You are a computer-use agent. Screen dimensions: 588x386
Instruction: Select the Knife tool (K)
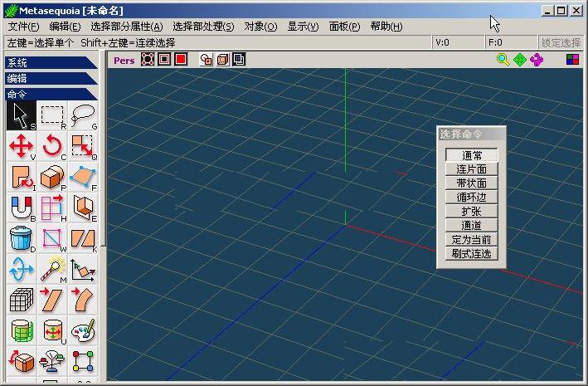coord(83,239)
